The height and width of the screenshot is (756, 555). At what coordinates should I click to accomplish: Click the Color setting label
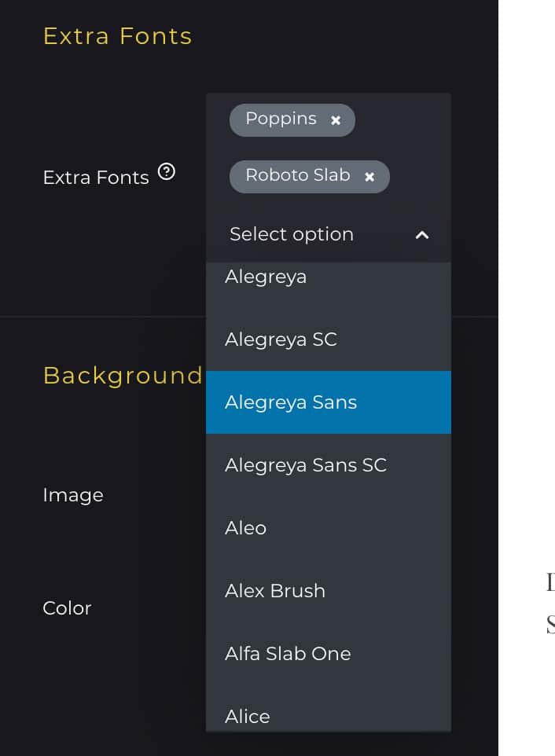[x=67, y=608]
